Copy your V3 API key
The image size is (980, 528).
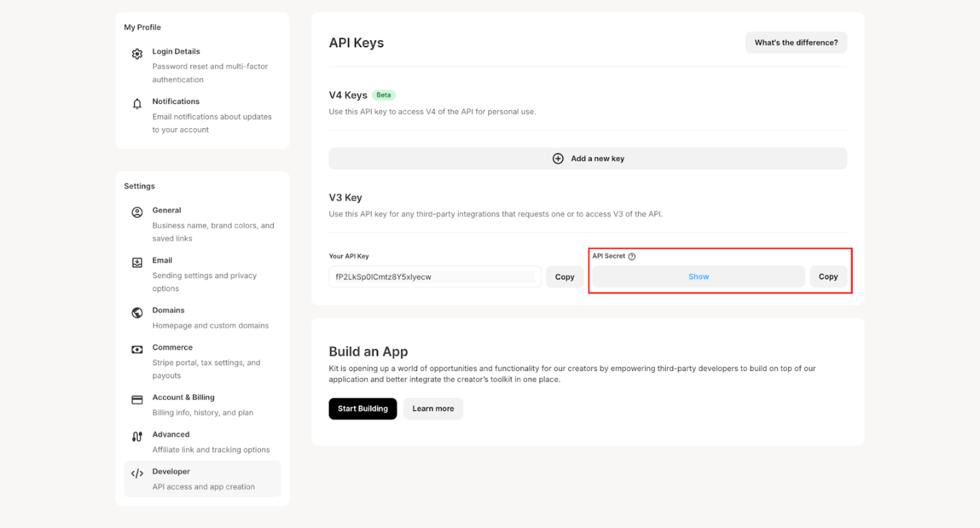point(564,277)
